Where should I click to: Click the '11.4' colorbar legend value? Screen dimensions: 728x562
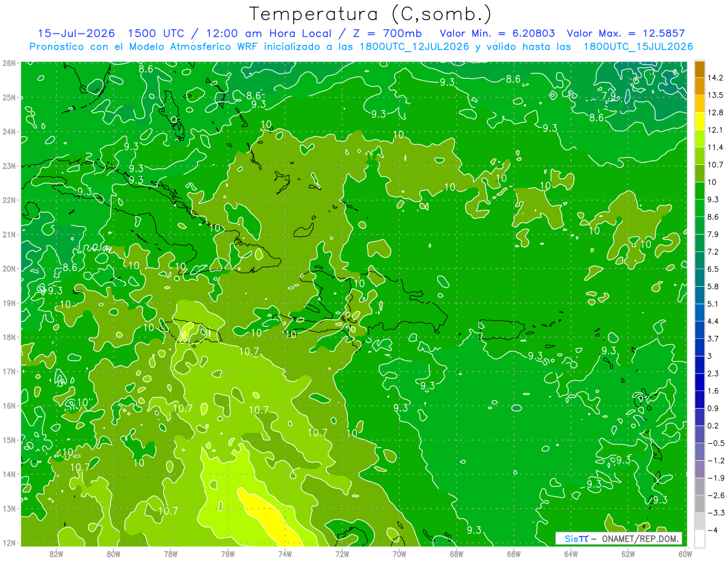coord(715,147)
